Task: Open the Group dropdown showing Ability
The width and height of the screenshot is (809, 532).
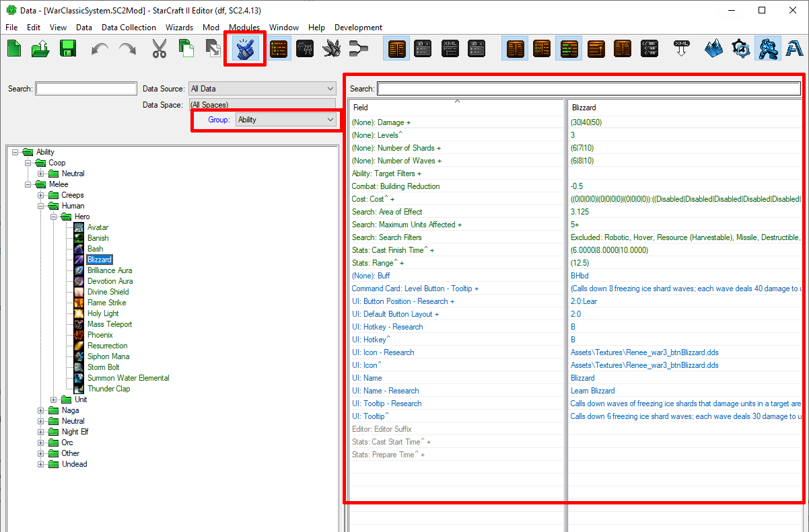Action: [285, 120]
